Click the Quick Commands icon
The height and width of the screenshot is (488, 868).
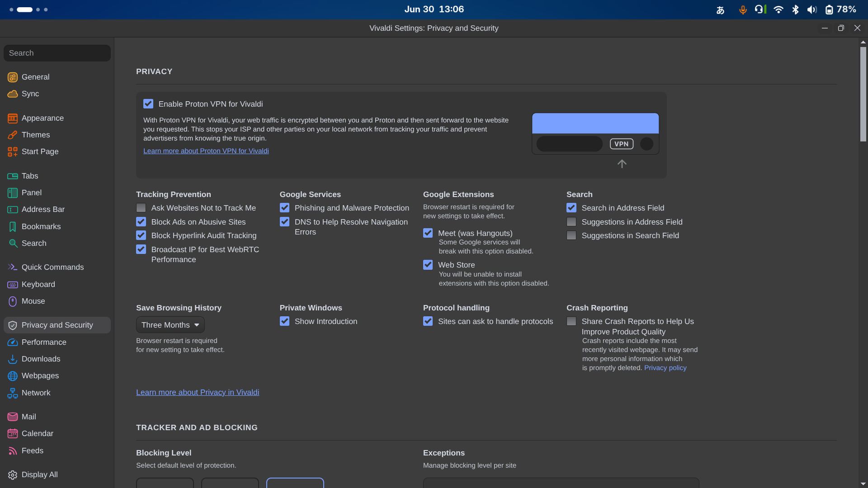point(13,267)
